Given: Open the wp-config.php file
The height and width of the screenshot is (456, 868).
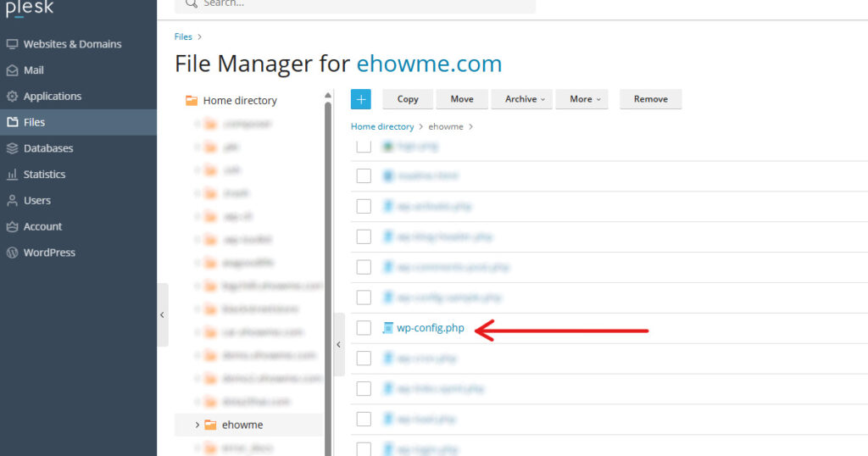Looking at the screenshot, I should click(430, 328).
